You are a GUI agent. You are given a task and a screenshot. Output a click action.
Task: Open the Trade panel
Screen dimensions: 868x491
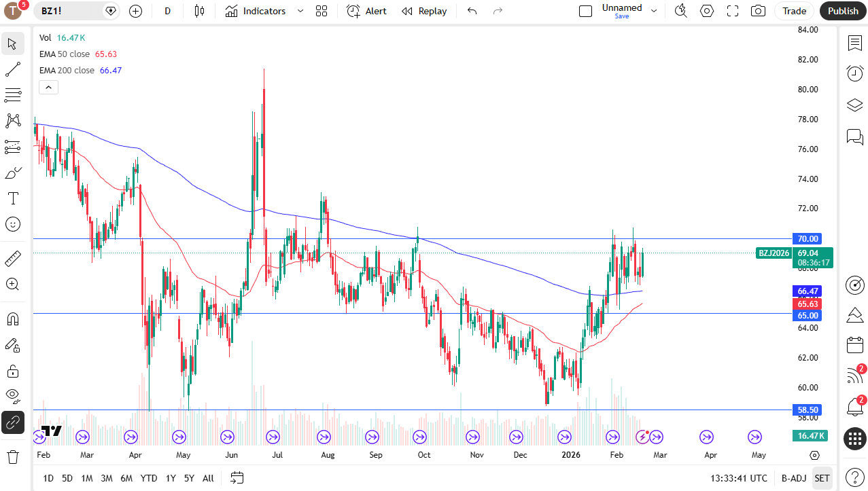[x=794, y=11]
